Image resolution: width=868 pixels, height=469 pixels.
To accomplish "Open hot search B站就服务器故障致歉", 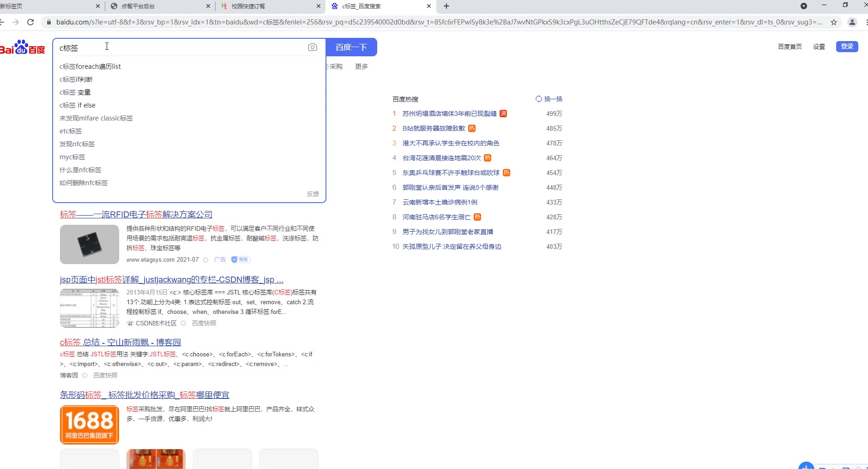I will click(x=434, y=128).
